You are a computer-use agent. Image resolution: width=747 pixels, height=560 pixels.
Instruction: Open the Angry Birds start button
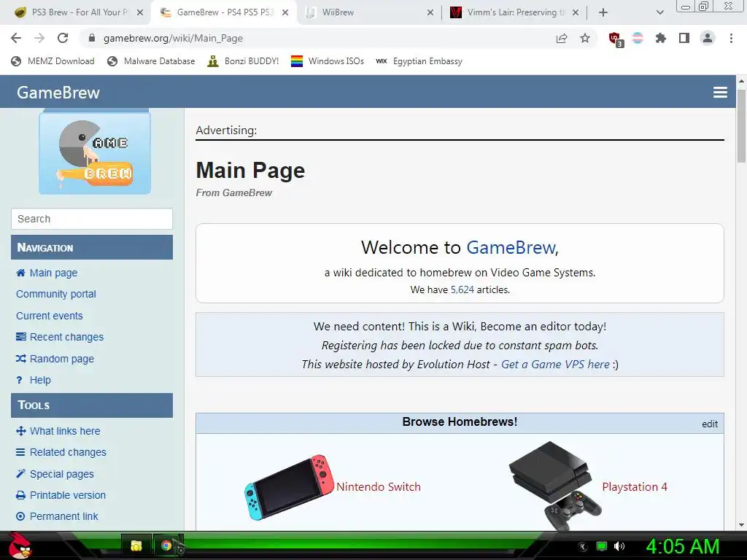(20, 545)
